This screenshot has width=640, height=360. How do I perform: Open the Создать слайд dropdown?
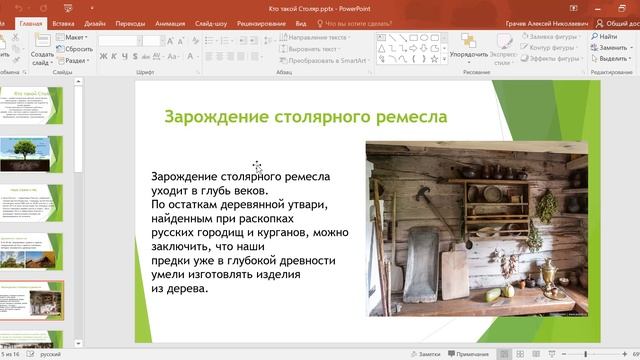[x=42, y=58]
